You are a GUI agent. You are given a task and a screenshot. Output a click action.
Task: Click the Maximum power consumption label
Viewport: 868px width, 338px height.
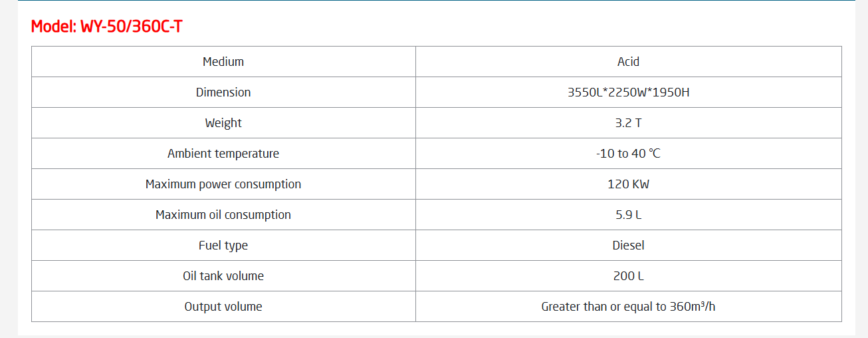pyautogui.click(x=223, y=184)
